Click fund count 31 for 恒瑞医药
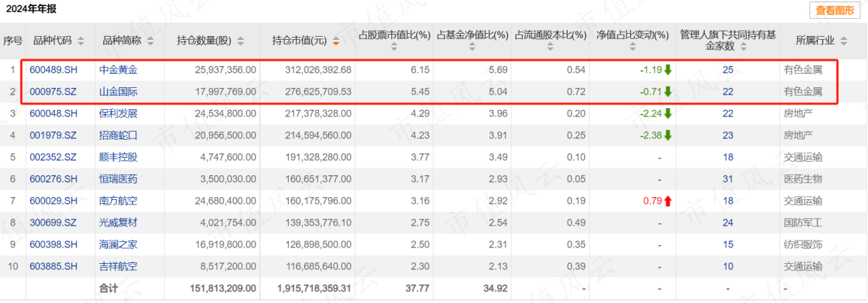Image resolution: width=868 pixels, height=303 pixels. point(728,179)
